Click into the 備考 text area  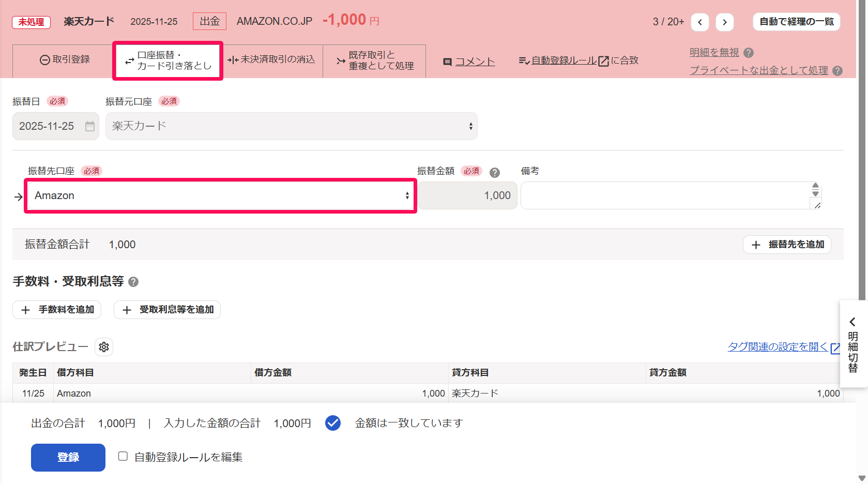(671, 195)
